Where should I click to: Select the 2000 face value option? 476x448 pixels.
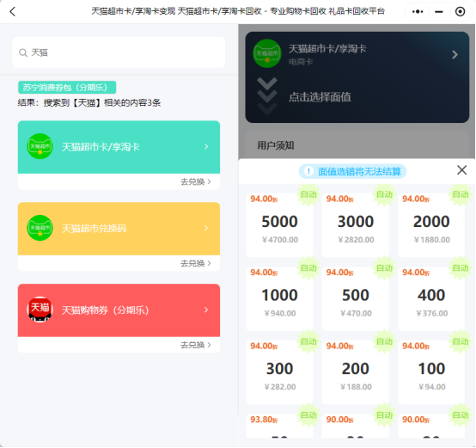point(431,225)
